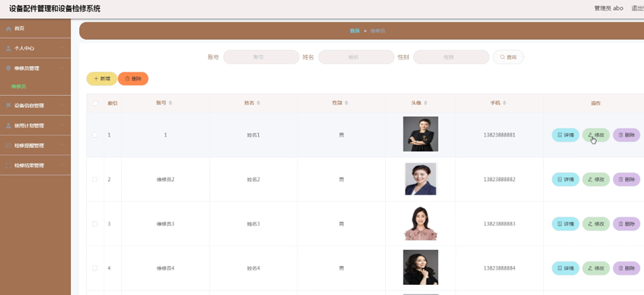644x295 pixels.
Task: Tick the select-all checkbox in table header
Action: point(95,103)
